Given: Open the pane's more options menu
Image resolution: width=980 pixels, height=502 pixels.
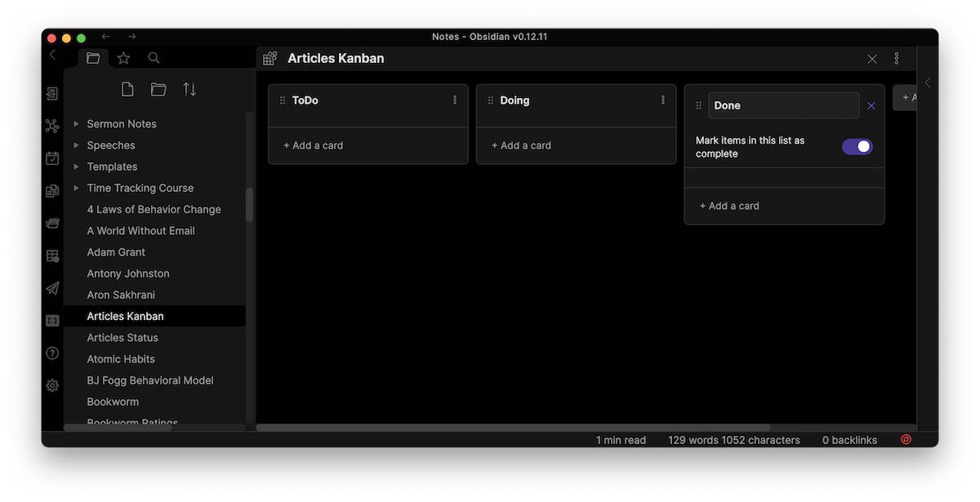Looking at the screenshot, I should 897,59.
